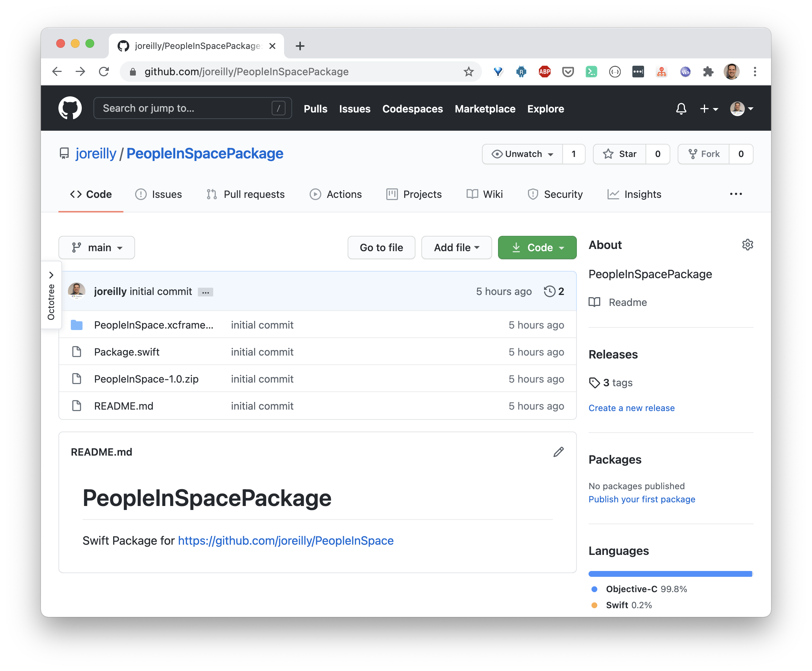Open the Add file dropdown
This screenshot has height=671, width=812.
tap(456, 248)
